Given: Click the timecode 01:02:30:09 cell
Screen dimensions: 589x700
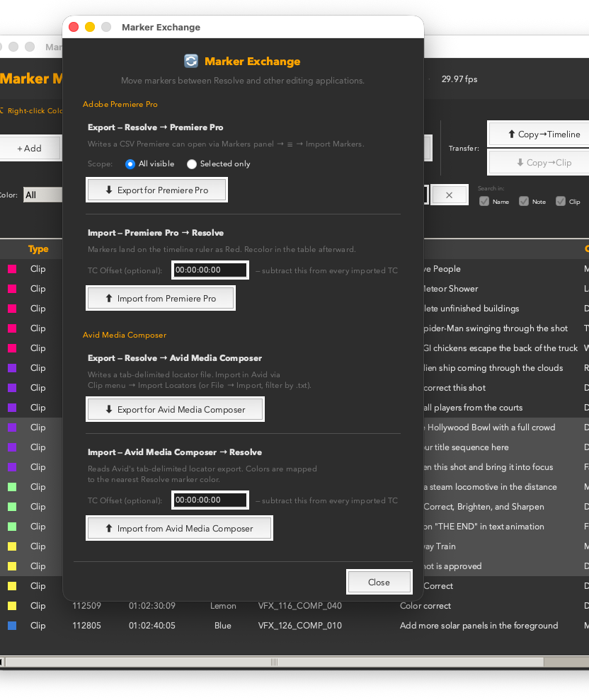Looking at the screenshot, I should (x=151, y=606).
